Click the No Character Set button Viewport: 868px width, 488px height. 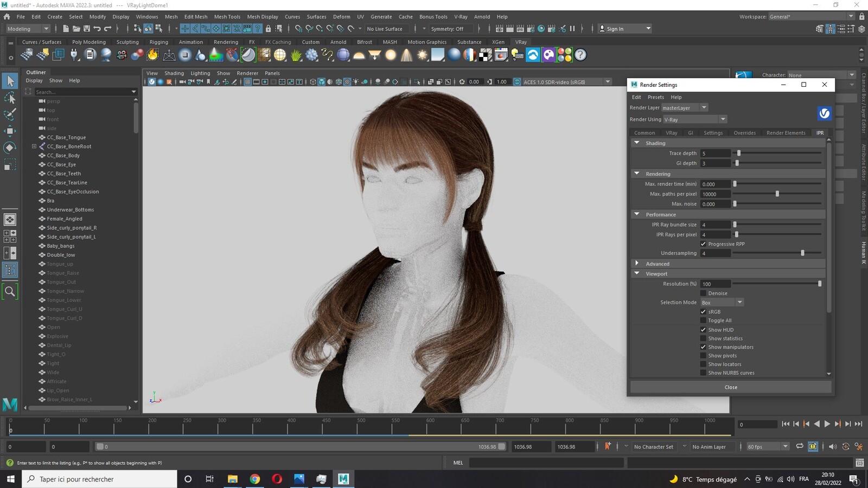(x=653, y=447)
